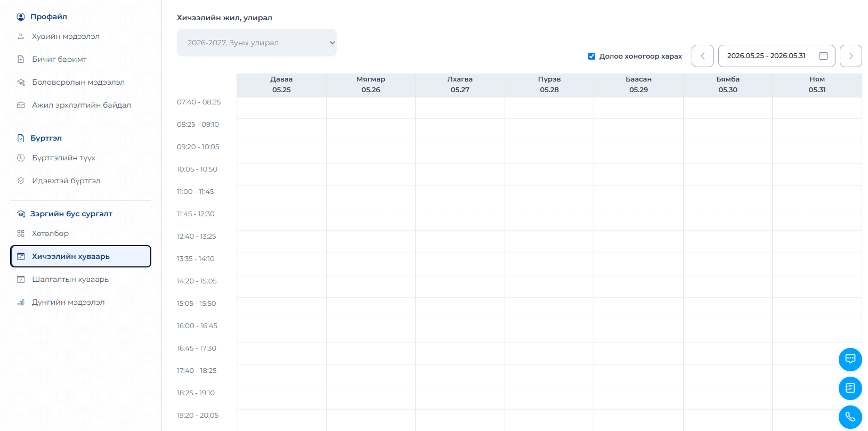Uncheck the Долоо хоногоор харах checkbox

coord(591,56)
